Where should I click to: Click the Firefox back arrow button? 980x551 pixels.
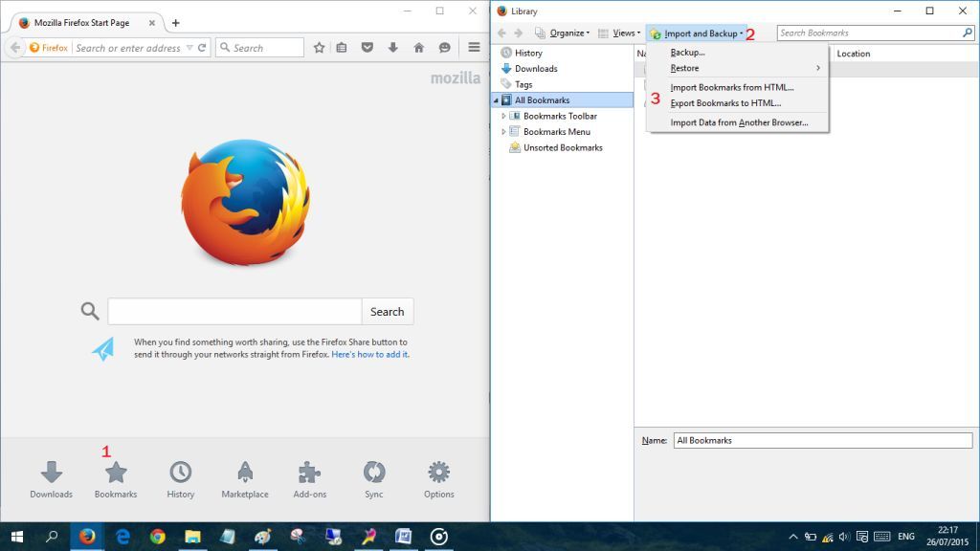point(15,48)
